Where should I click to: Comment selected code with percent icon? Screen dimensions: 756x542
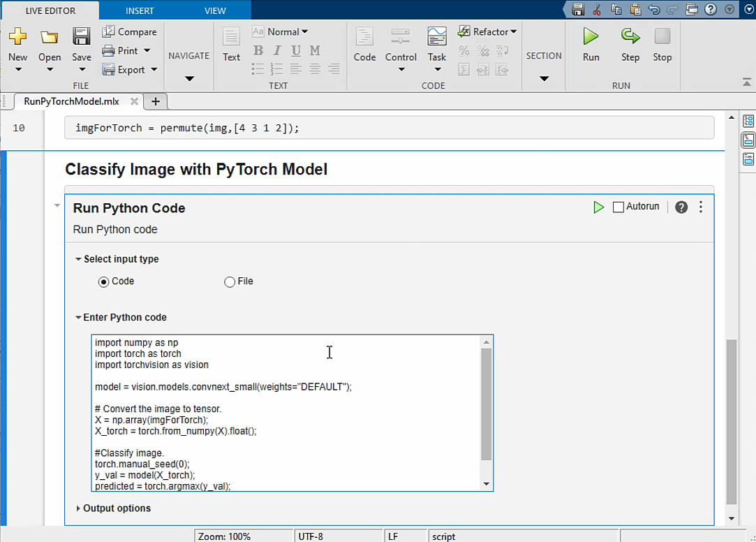coord(464,50)
